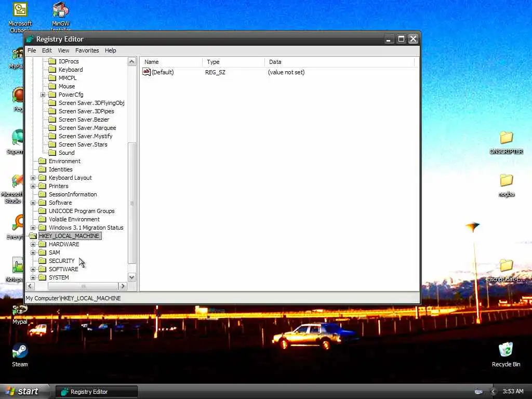532x399 pixels.
Task: Click the tree vertical scrollbar thumb
Action: click(131, 203)
